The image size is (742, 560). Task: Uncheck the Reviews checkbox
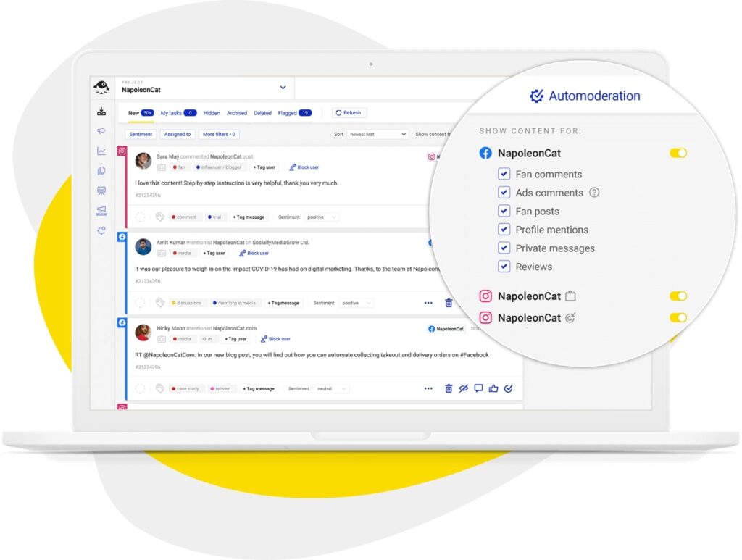tap(504, 267)
